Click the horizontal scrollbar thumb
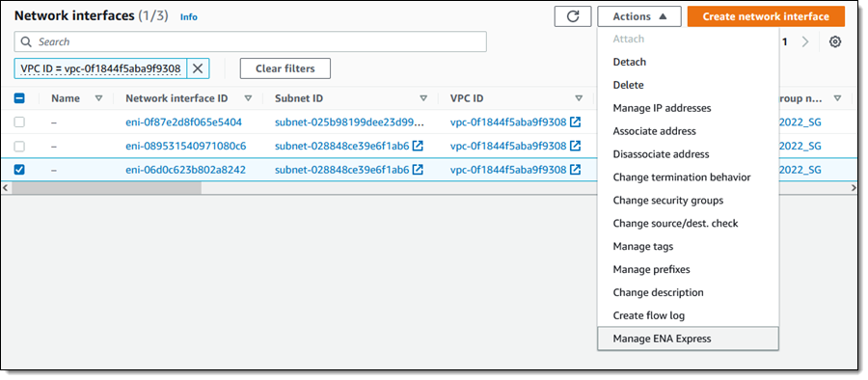The width and height of the screenshot is (868, 380). tap(106, 188)
